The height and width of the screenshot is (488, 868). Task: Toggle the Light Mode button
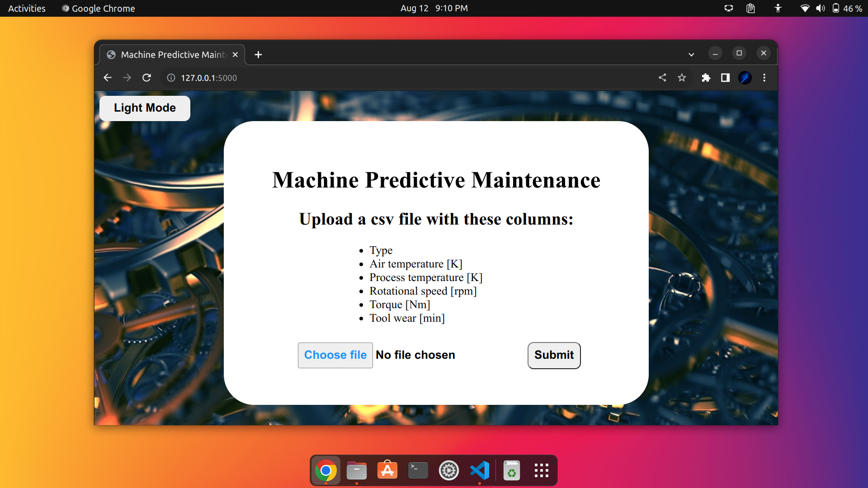[145, 108]
